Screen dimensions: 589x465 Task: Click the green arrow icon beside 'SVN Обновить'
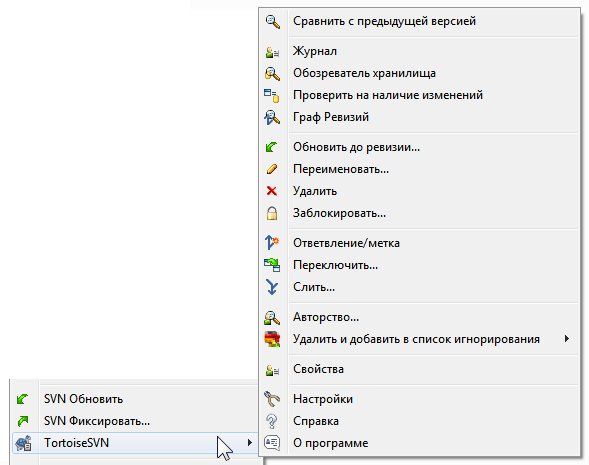[x=23, y=399]
